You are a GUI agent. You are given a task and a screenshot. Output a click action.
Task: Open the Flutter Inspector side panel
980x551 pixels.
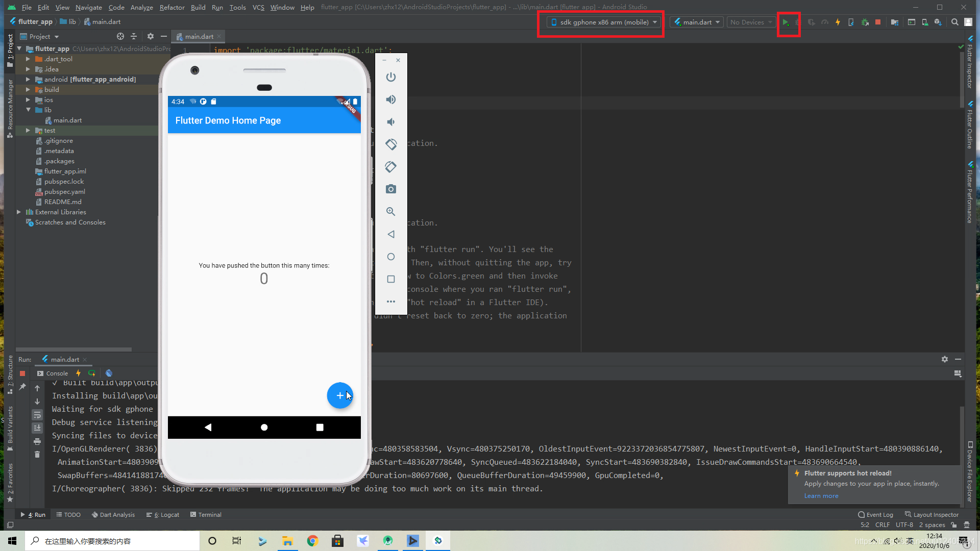point(970,62)
